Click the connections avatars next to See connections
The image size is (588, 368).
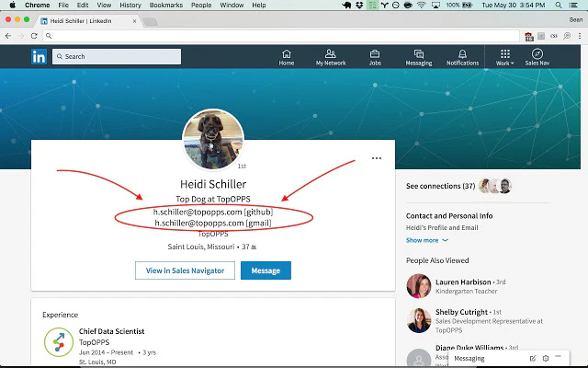tap(495, 186)
